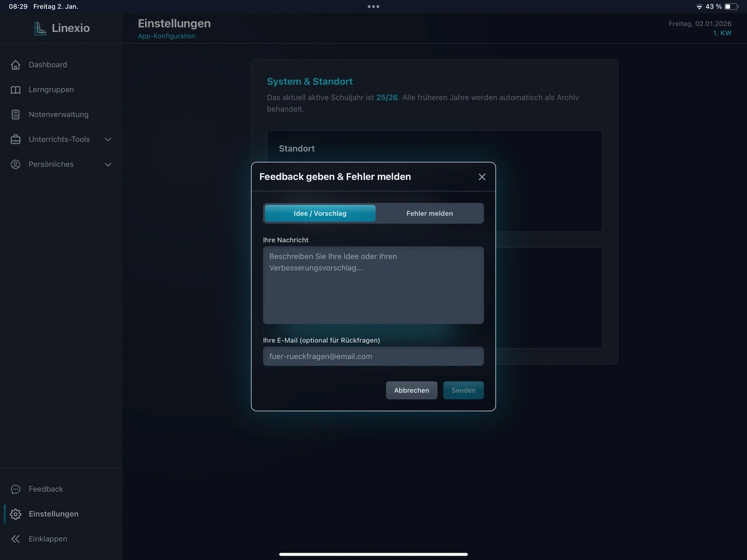Switch to the Fehler melden tab
Image resolution: width=747 pixels, height=560 pixels.
(430, 213)
